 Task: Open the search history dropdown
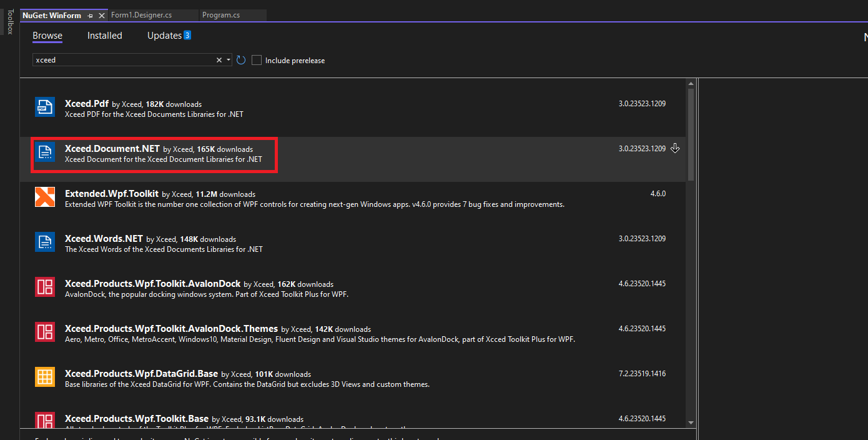[x=228, y=59]
